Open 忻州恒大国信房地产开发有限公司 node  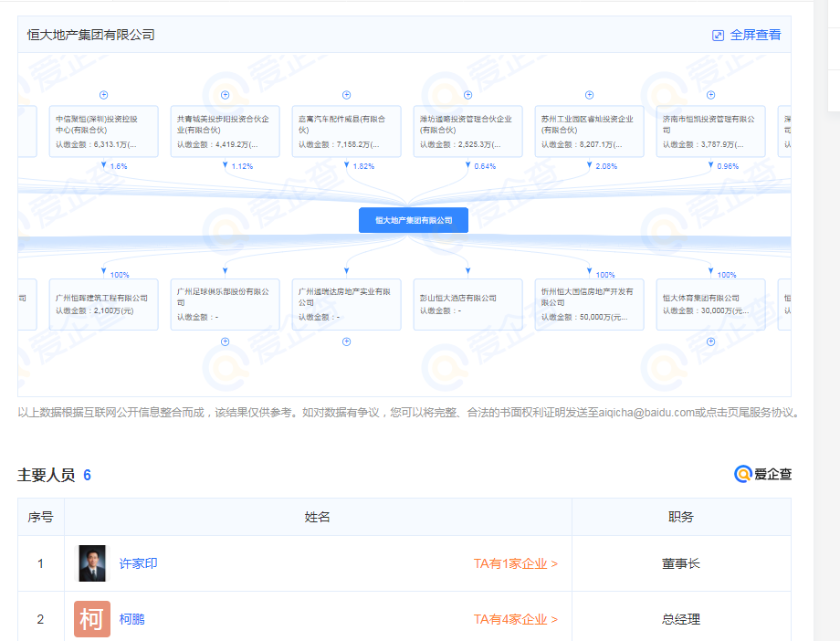[x=589, y=304]
